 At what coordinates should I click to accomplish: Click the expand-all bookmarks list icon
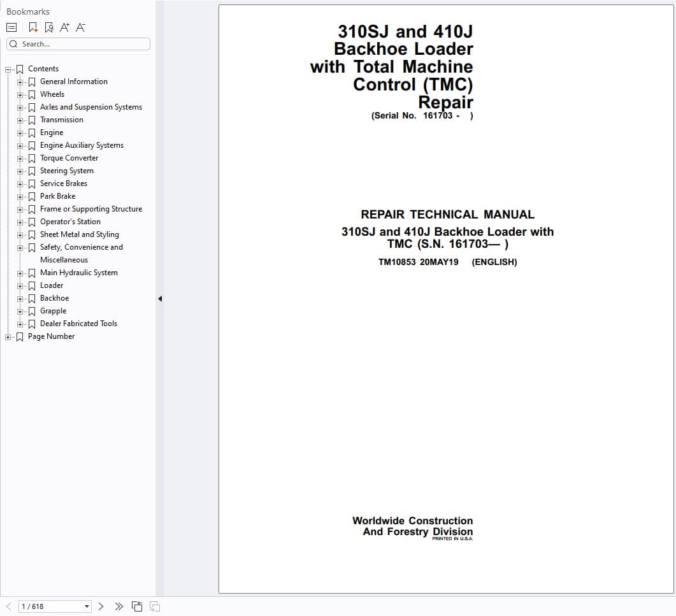click(11, 27)
